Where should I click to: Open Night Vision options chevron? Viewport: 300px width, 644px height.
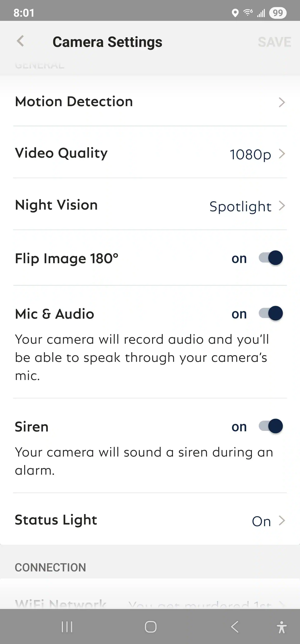[282, 206]
